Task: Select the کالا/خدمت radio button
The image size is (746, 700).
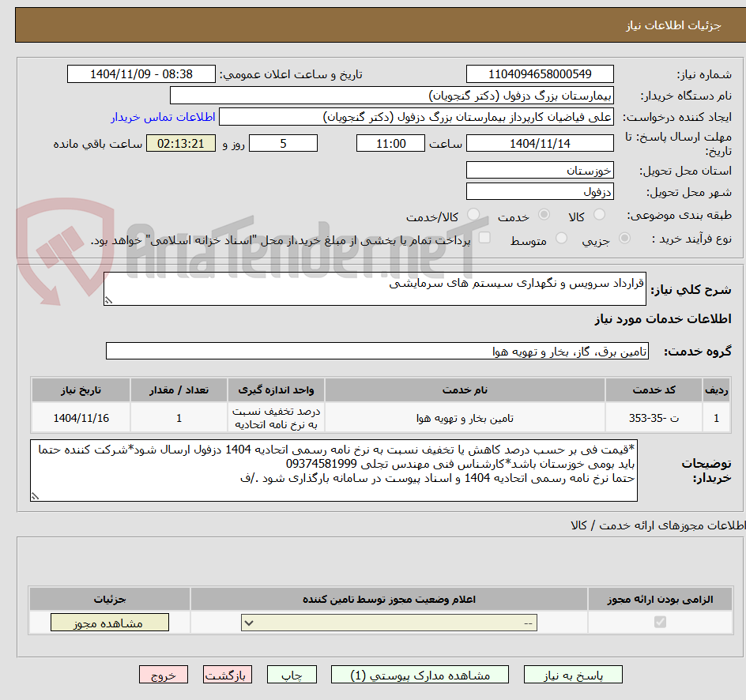Action: (473, 214)
